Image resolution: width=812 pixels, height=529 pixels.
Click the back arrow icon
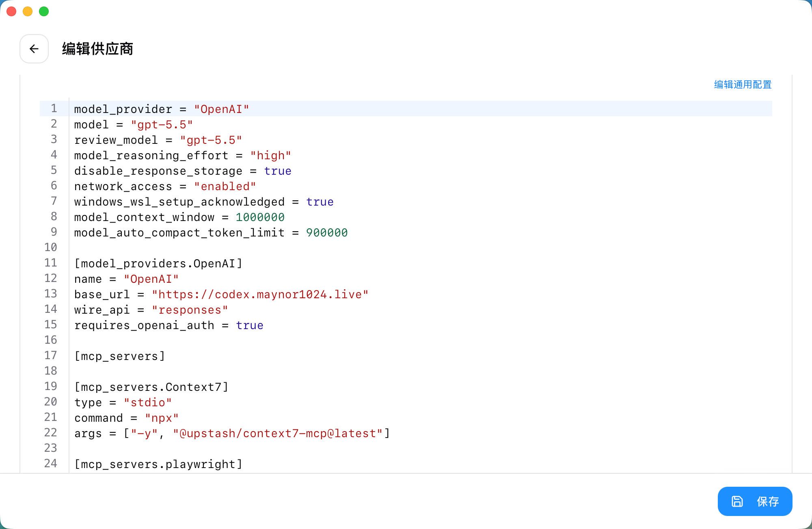click(34, 49)
